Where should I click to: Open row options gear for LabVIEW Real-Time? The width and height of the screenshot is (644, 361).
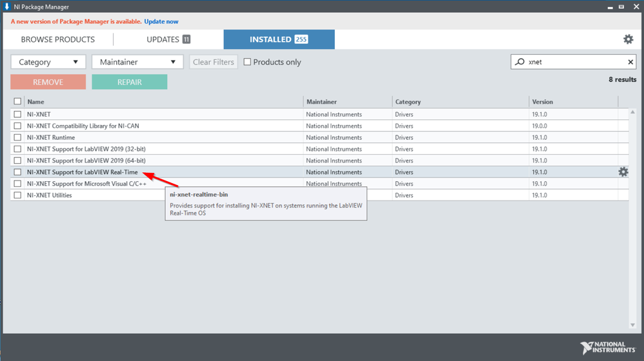click(623, 172)
